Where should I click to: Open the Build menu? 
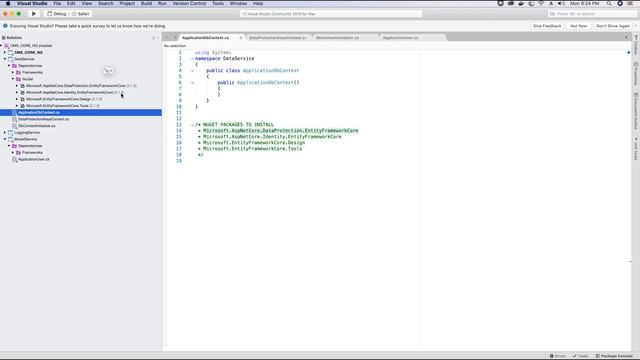pos(146,3)
